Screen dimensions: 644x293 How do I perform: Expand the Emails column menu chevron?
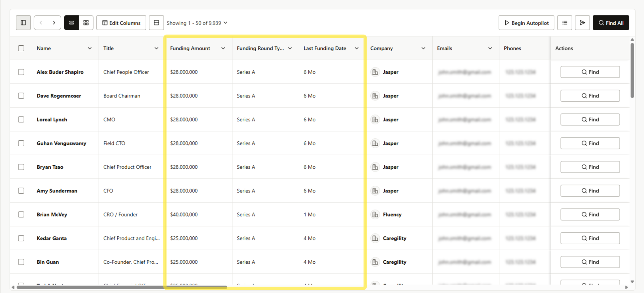(490, 48)
